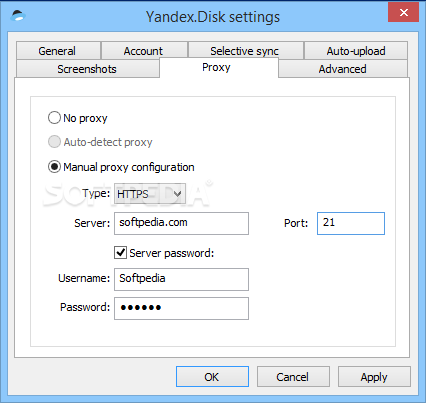The height and width of the screenshot is (403, 426).
Task: Uncheck the Server password checkbox
Action: [120, 253]
